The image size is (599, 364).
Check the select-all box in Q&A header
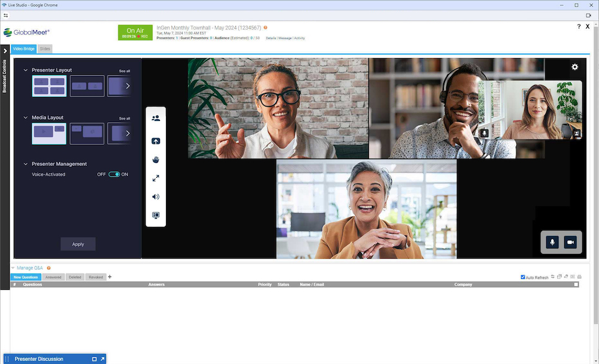[x=576, y=284]
